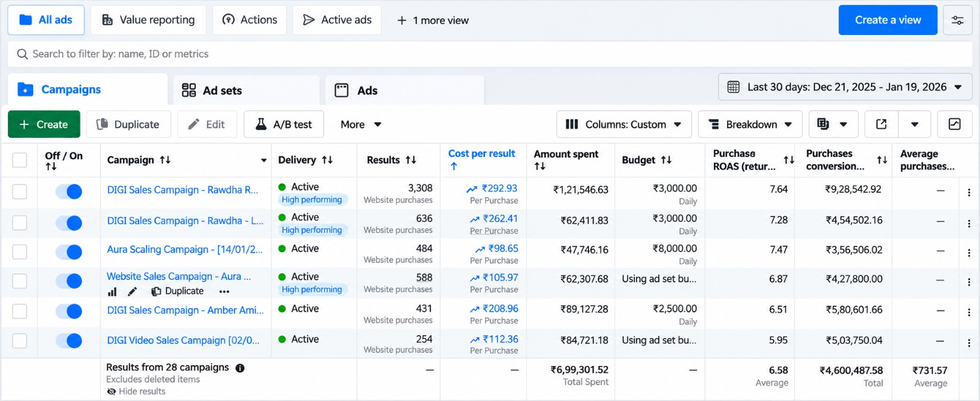Click the info icon beside Results from 28 campaigns
980x401 pixels.
pos(240,368)
